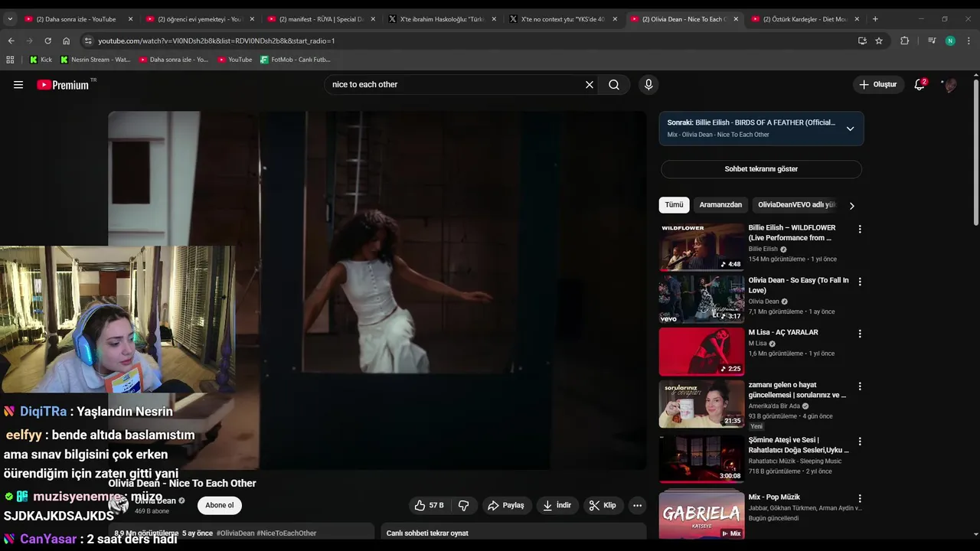The image size is (980, 551).
Task: Open account avatar menu on YouTube
Action: point(950,85)
